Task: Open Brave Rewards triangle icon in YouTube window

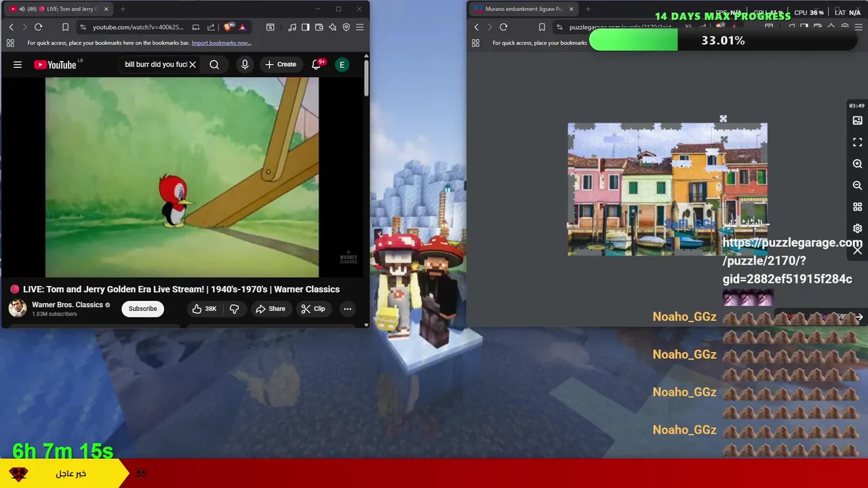Action: 242,27
